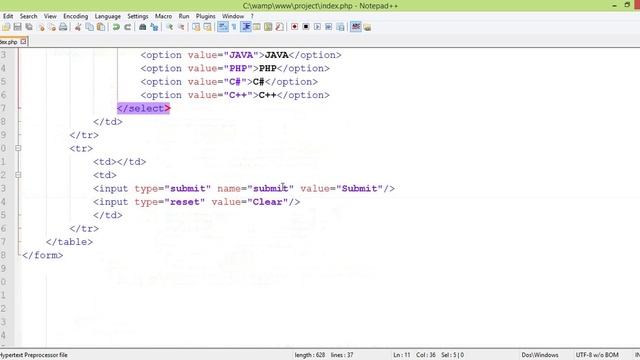The width and height of the screenshot is (640, 360).
Task: Open the Plugins menu
Action: click(206, 16)
